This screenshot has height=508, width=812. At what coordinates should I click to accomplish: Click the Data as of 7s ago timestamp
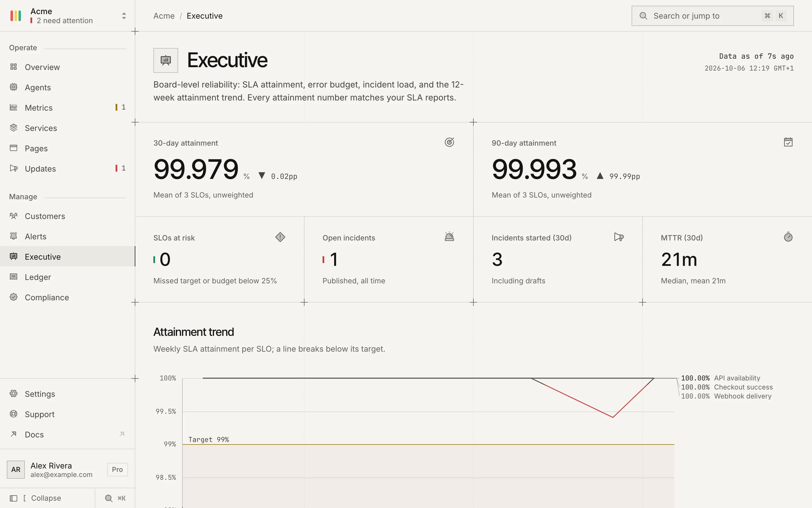(756, 56)
